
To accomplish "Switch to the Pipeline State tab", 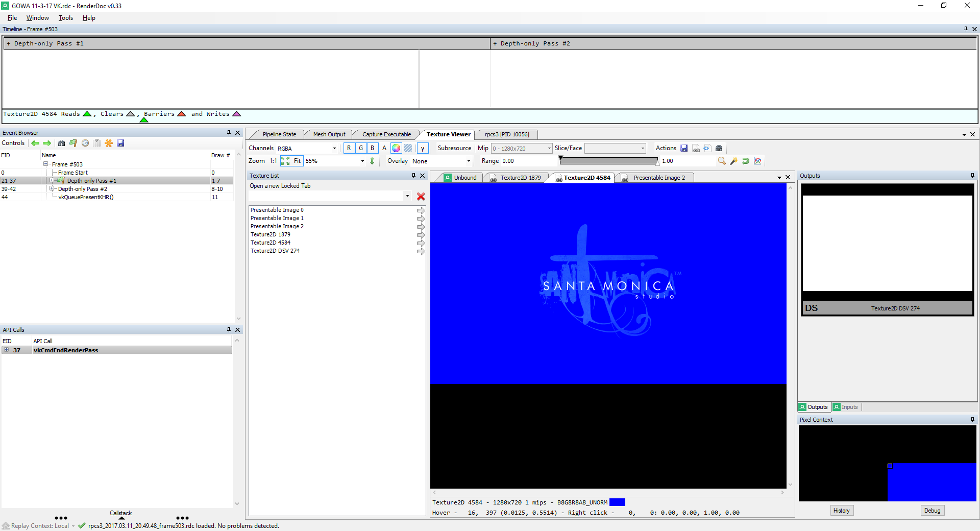I will 279,135.
